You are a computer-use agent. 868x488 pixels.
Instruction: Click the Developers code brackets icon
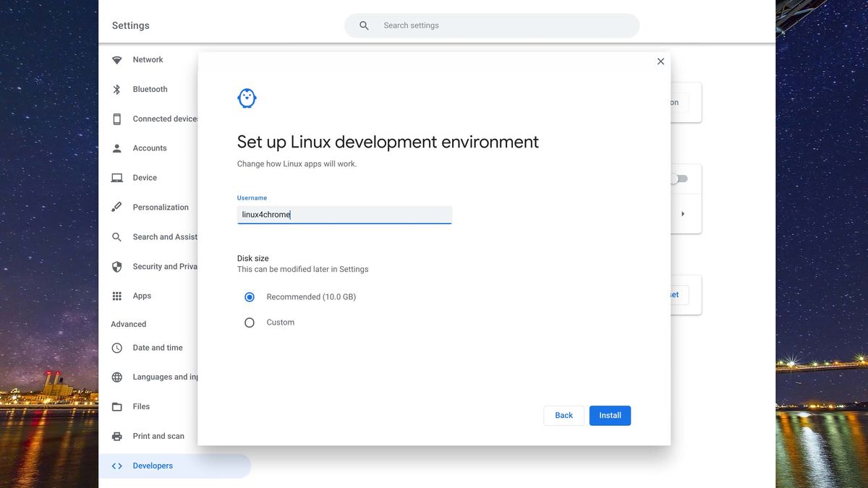(x=116, y=466)
